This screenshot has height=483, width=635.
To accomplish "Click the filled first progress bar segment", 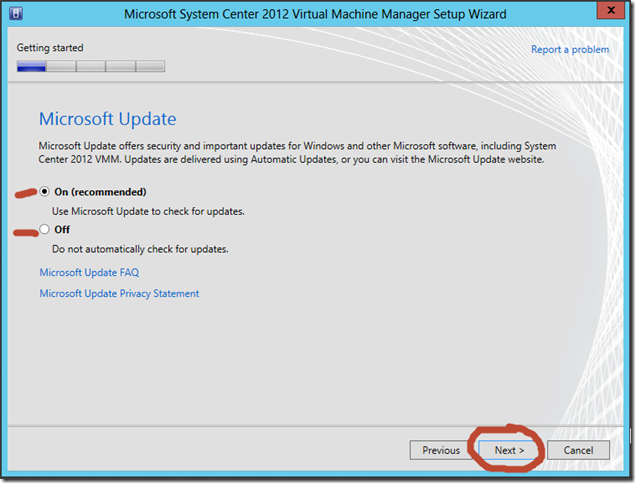I will pyautogui.click(x=31, y=66).
